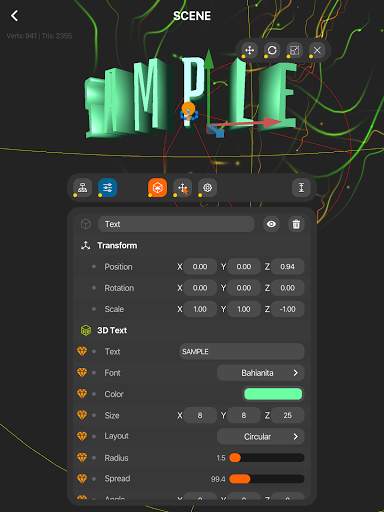This screenshot has height=512, width=384.
Task: Open the scene hierarchy panel
Action: point(82,188)
